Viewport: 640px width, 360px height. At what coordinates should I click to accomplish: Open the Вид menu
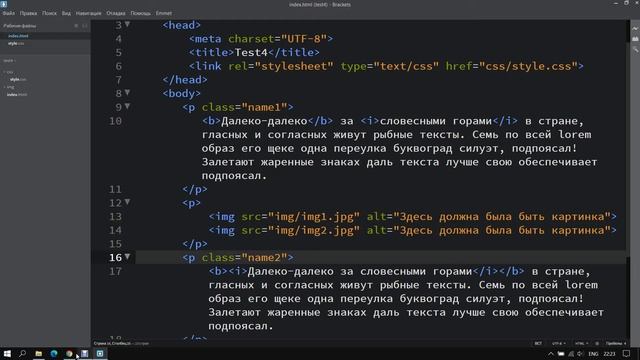tap(66, 13)
